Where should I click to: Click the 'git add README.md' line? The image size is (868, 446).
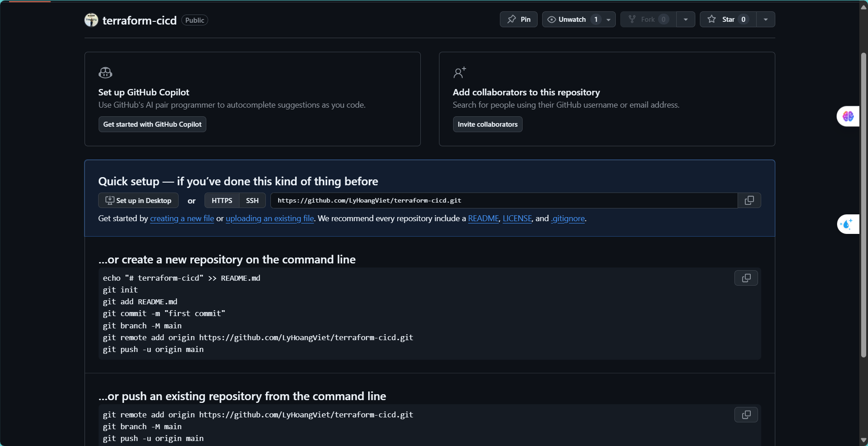click(x=140, y=302)
